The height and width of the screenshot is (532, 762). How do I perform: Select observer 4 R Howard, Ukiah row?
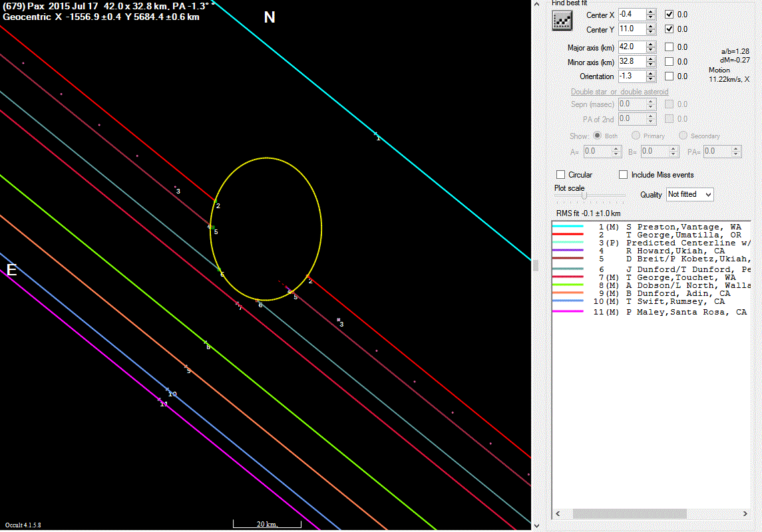pos(652,251)
